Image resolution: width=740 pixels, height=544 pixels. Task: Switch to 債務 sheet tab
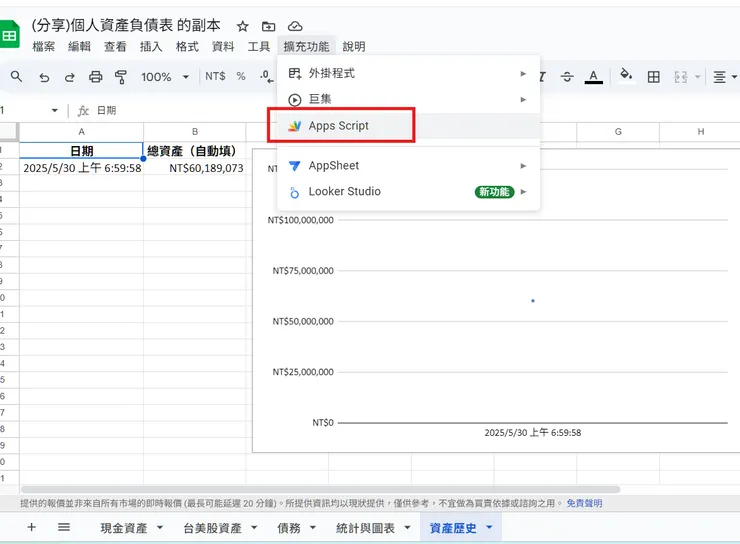[x=289, y=528]
